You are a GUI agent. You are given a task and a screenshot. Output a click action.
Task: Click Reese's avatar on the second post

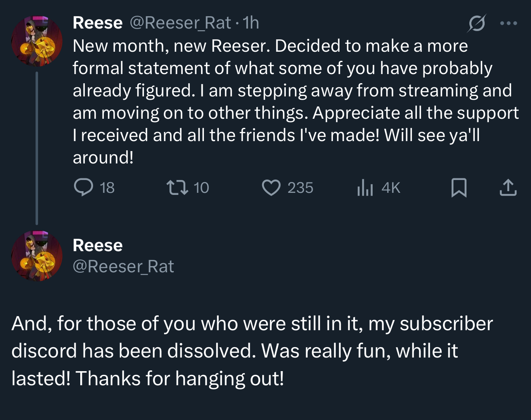[37, 256]
